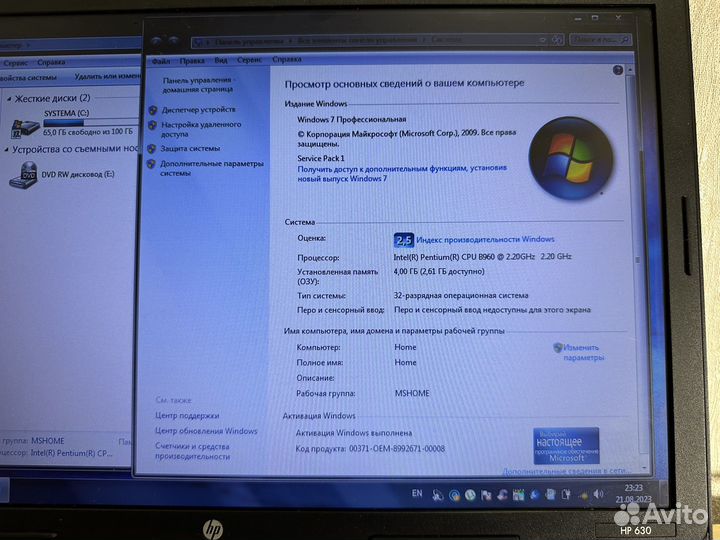Go to Панель управления домашняя страница
720x540 pixels.
[x=198, y=85]
